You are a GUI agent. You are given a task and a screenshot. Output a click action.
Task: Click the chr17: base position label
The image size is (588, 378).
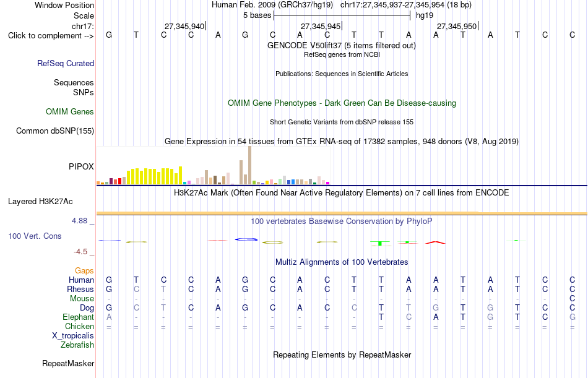tap(83, 26)
